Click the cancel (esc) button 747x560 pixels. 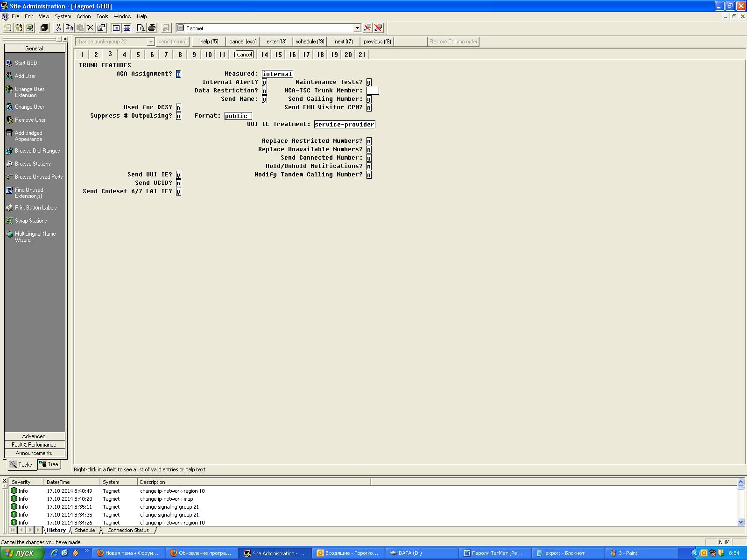tap(243, 42)
